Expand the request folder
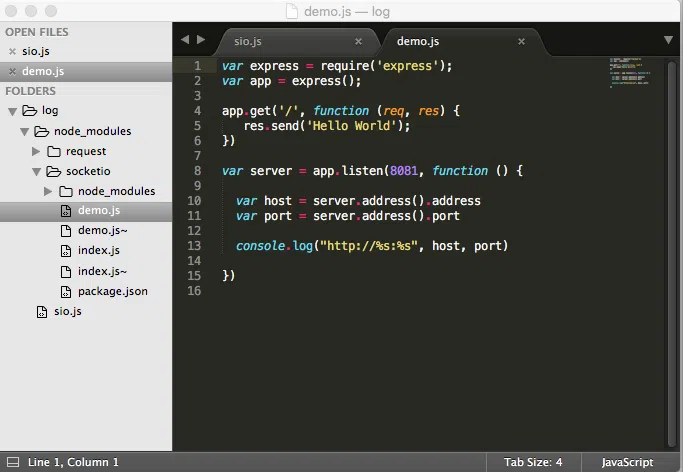Viewport: 683px width, 472px height. coord(37,151)
